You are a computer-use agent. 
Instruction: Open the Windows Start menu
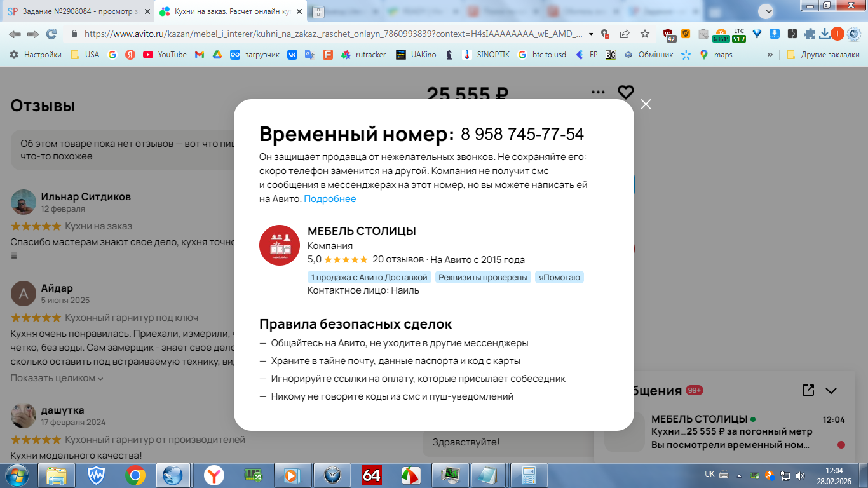click(17, 475)
